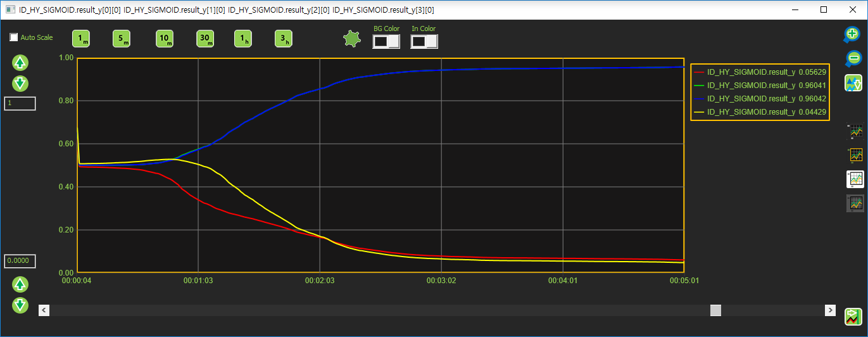The width and height of the screenshot is (868, 337).
Task: Select the white background chart style icon
Action: tap(855, 179)
